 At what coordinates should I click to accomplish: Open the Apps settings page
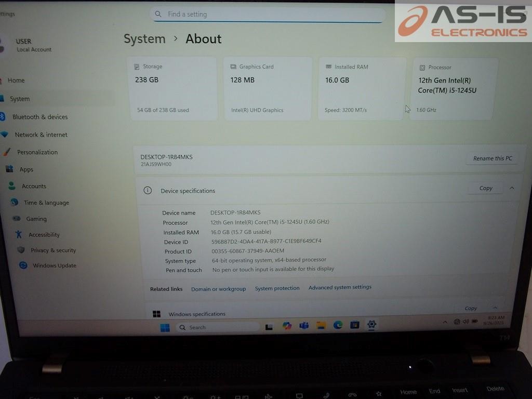26,169
